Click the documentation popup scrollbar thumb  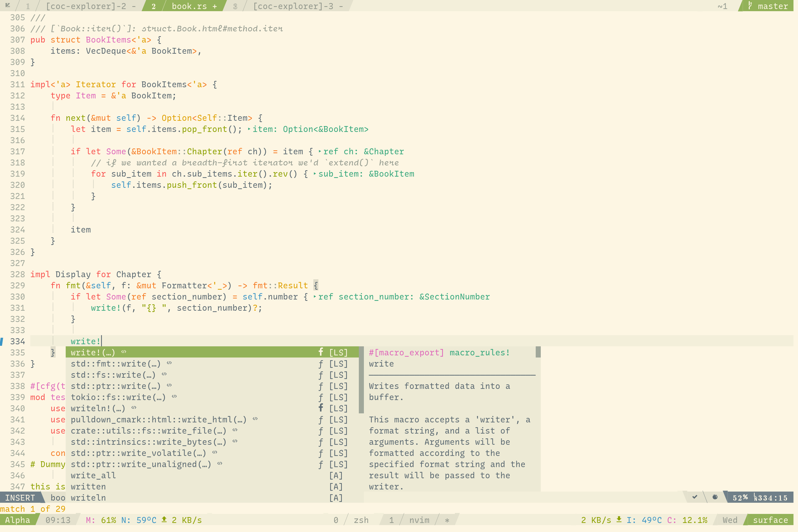tap(538, 352)
